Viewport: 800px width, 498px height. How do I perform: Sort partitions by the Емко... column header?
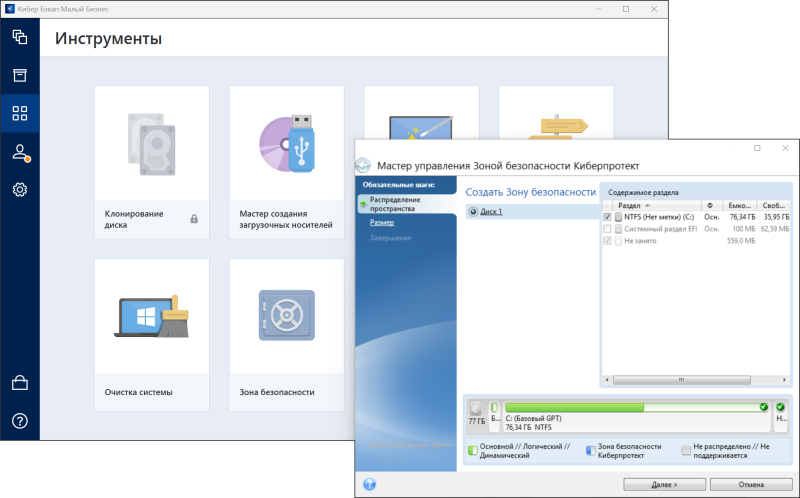point(740,204)
